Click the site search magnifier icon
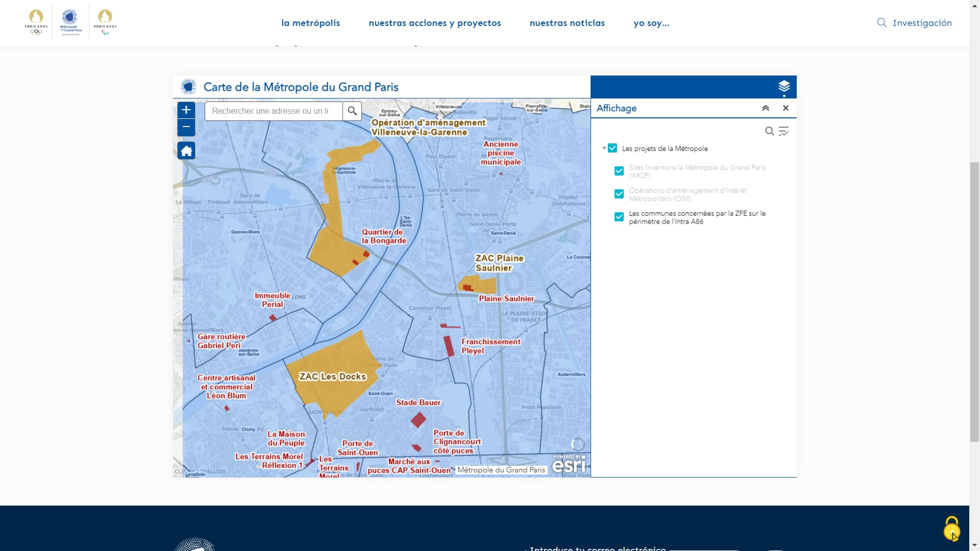Viewport: 980px width, 551px height. (x=881, y=22)
